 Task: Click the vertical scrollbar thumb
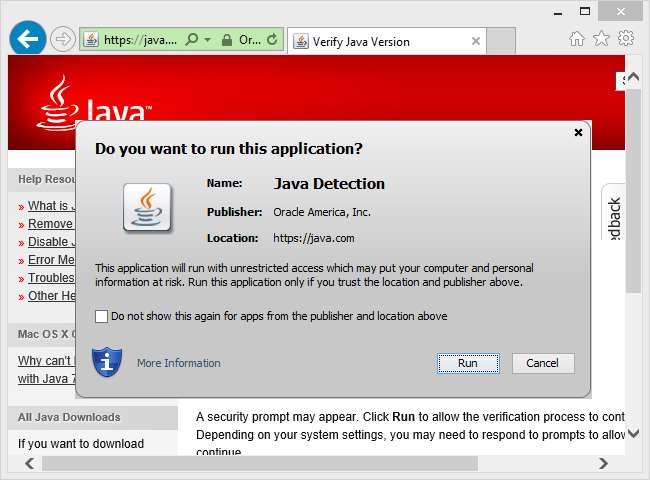(633, 191)
